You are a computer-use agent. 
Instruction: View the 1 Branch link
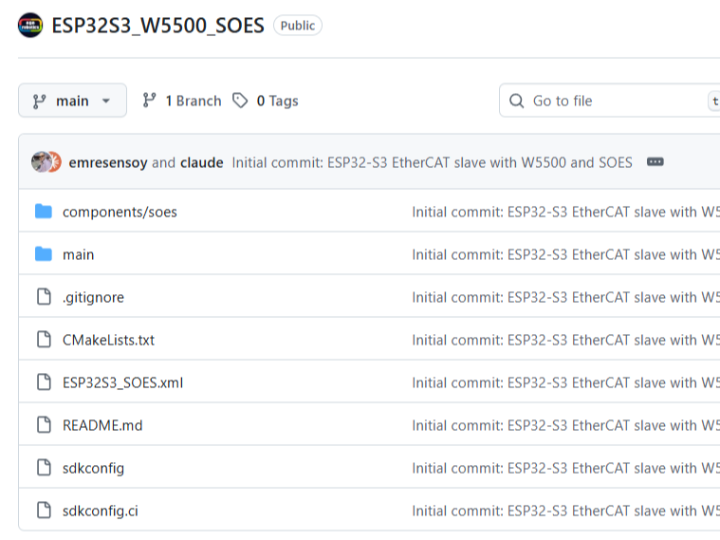click(182, 101)
